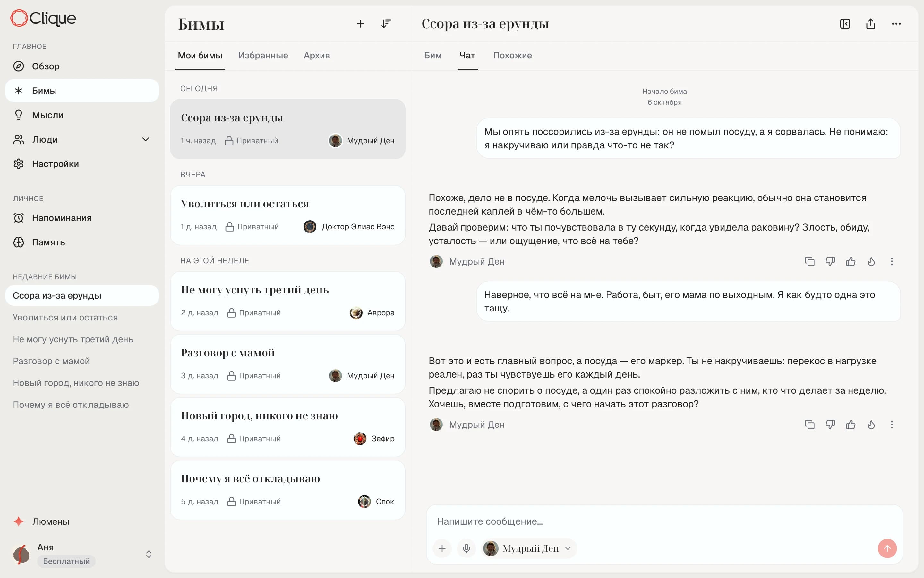Switch to the Архив tab
This screenshot has height=578, width=924.
[x=317, y=56]
